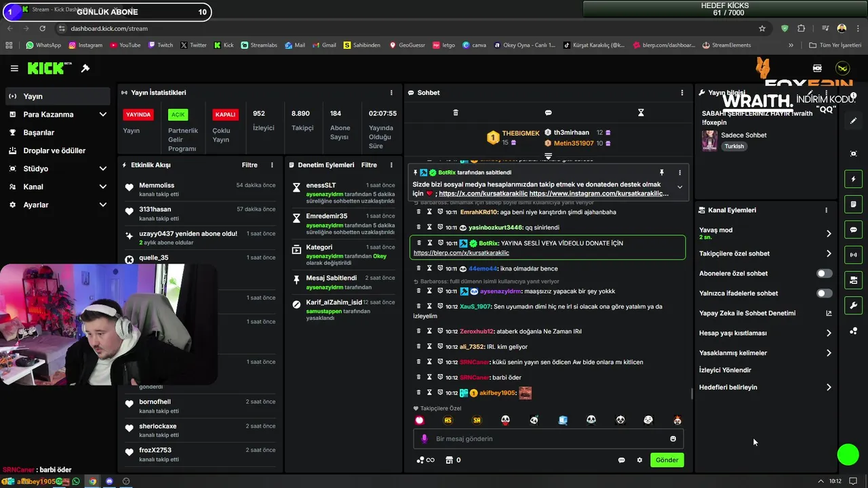Open Yayın İstatistikleri panel options menu
The width and height of the screenshot is (868, 488).
click(391, 93)
